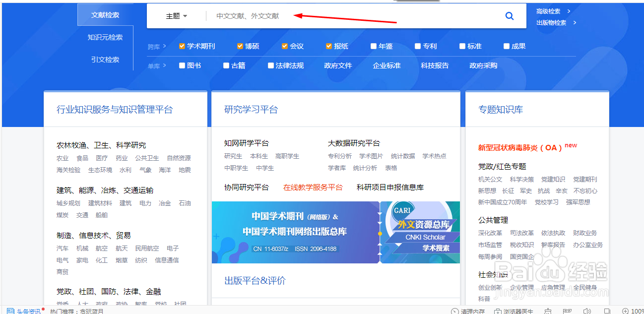Open the 研究学习平台 heading link
This screenshot has height=314, width=644.
coord(251,110)
